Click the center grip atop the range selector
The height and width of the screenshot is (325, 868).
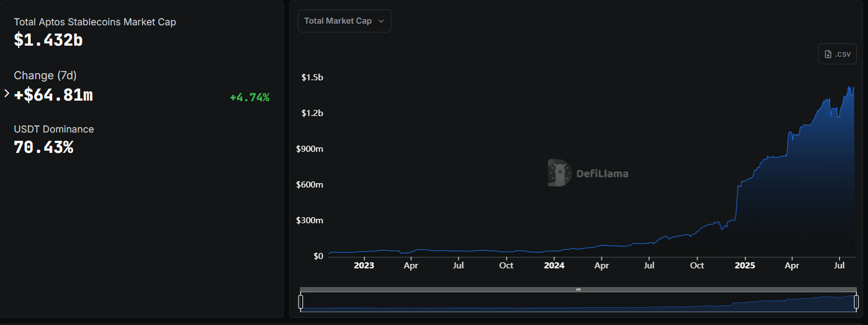[x=578, y=289]
